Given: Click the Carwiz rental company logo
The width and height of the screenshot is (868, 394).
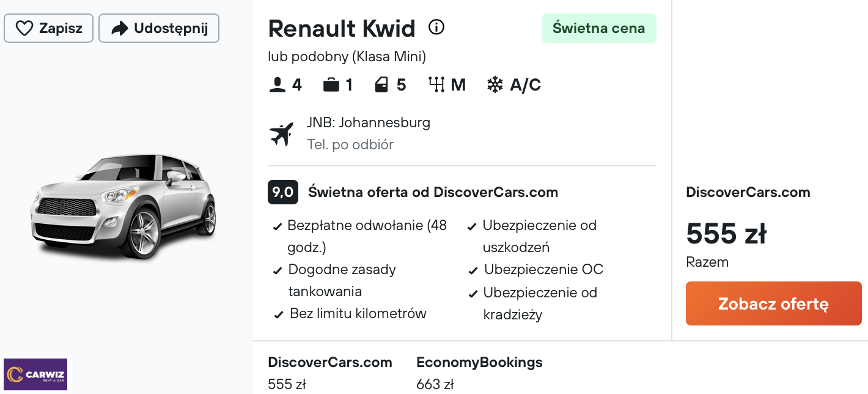Looking at the screenshot, I should (x=36, y=374).
